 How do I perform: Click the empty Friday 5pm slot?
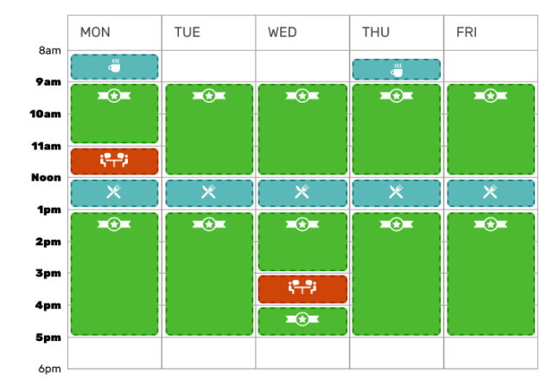pos(491,353)
